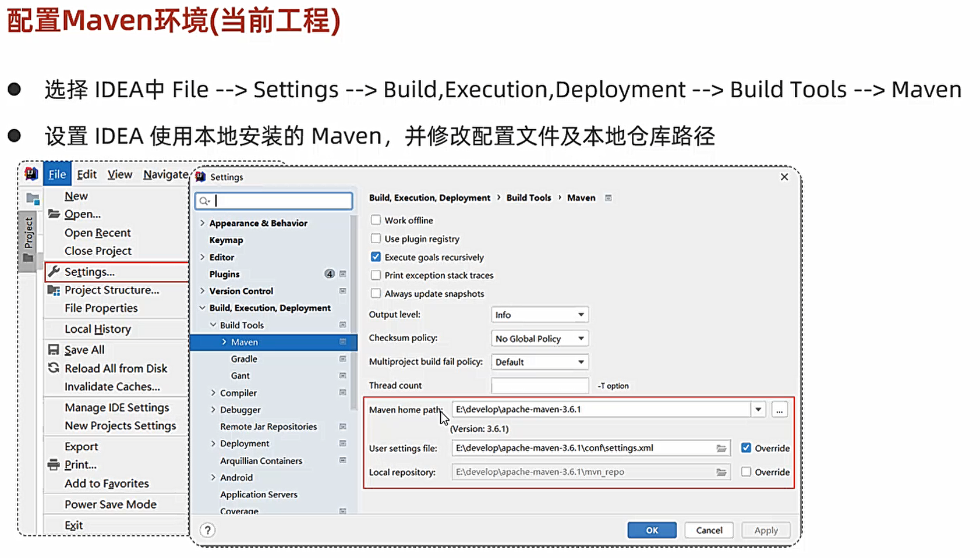Click the project-level icon beside Maven breadcrumb

(608, 198)
